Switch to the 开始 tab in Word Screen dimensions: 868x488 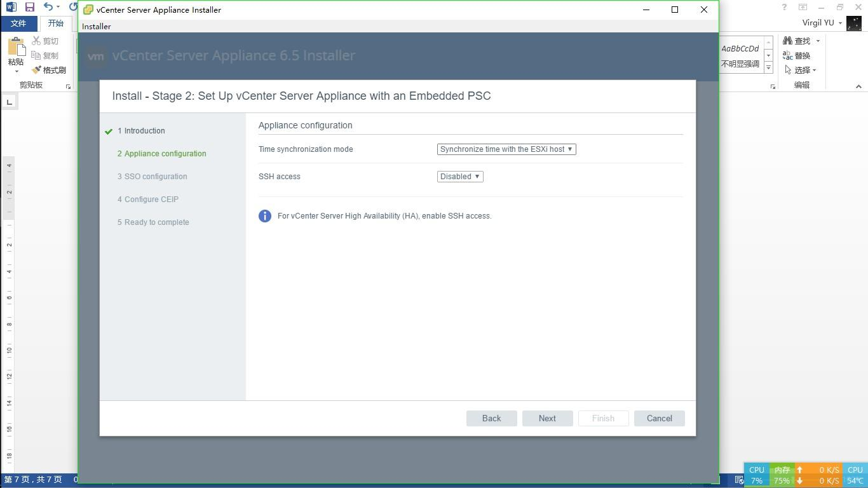pyautogui.click(x=56, y=24)
